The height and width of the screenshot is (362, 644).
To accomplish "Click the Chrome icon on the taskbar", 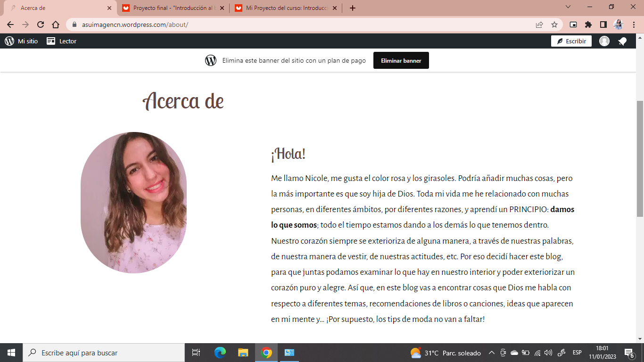I will pos(266,353).
